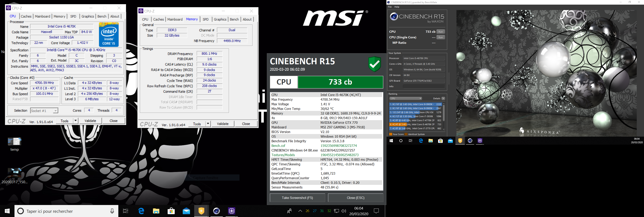Expand Tools arrow in CPU-Z processor info window
This screenshot has width=644, height=217.
click(x=75, y=121)
